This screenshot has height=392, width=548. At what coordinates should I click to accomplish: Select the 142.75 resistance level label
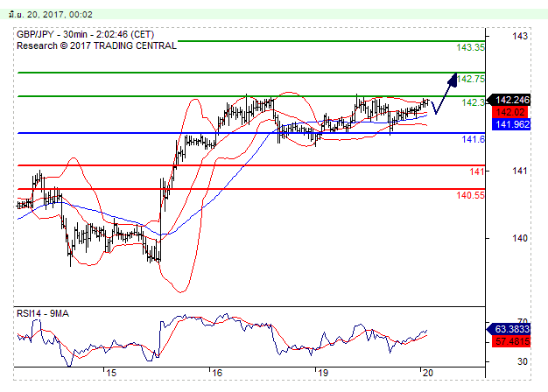[x=470, y=79]
